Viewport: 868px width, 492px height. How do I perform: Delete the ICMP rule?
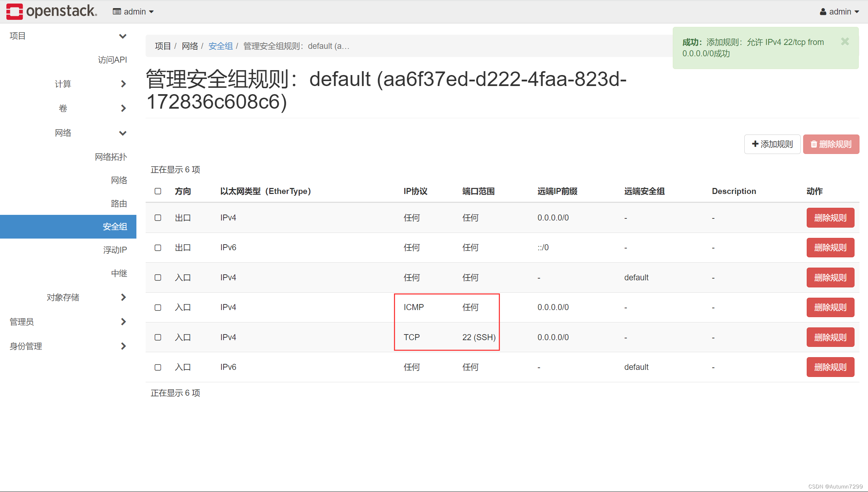click(830, 307)
